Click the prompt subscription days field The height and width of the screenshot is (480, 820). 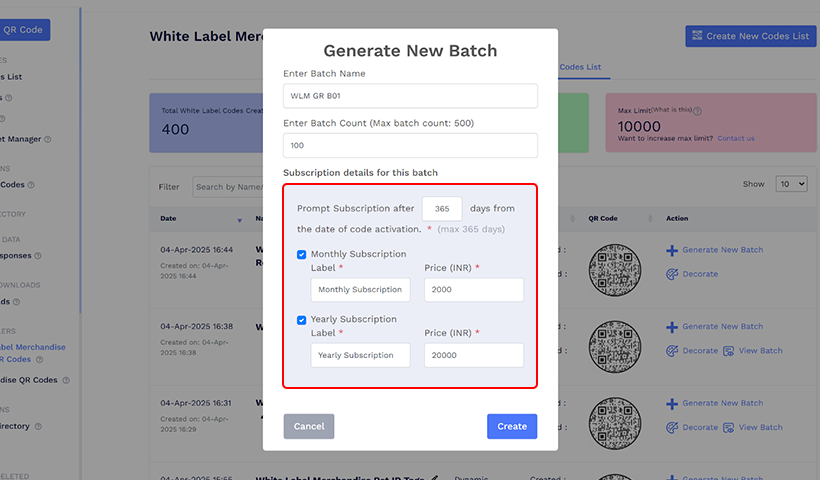[x=442, y=209]
